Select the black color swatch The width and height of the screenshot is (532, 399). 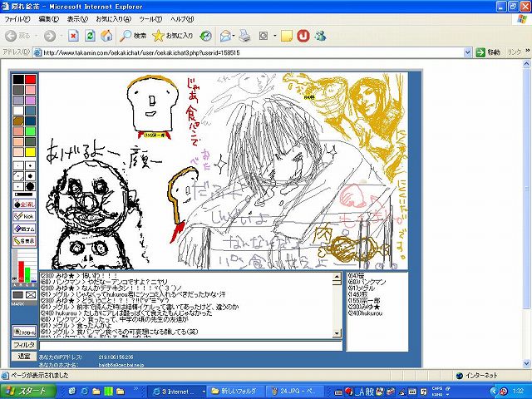[18, 80]
